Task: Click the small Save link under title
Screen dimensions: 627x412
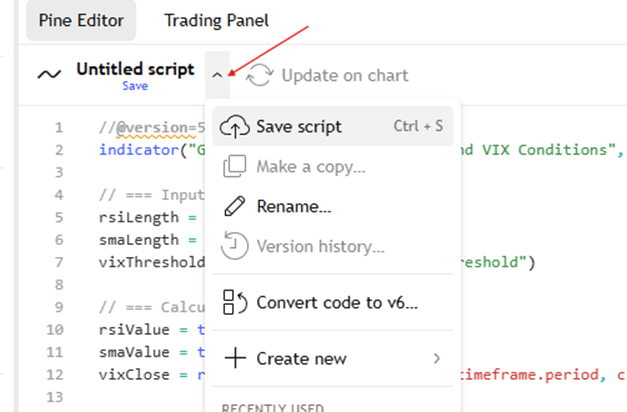Action: pyautogui.click(x=135, y=86)
